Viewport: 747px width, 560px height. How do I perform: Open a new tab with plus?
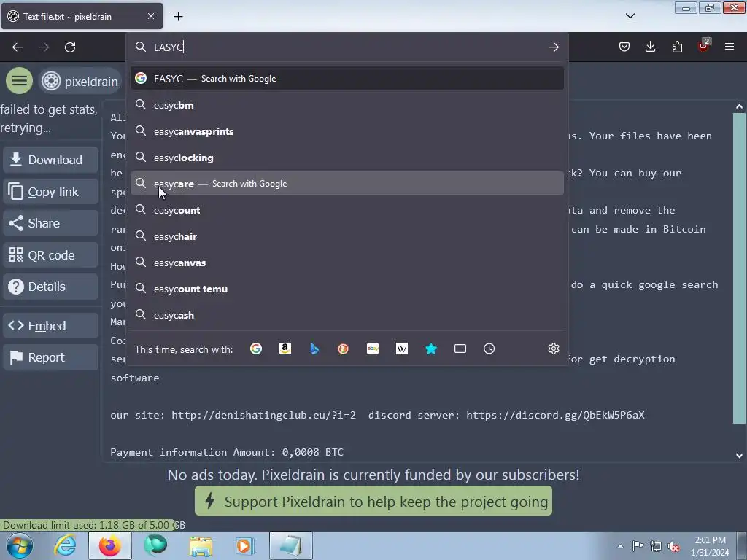pos(178,17)
